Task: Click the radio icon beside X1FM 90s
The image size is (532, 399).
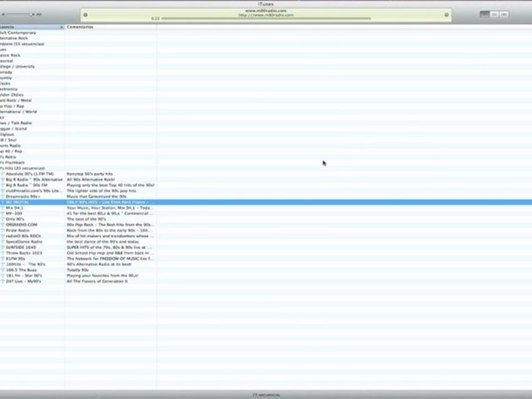Action: [x=3, y=259]
